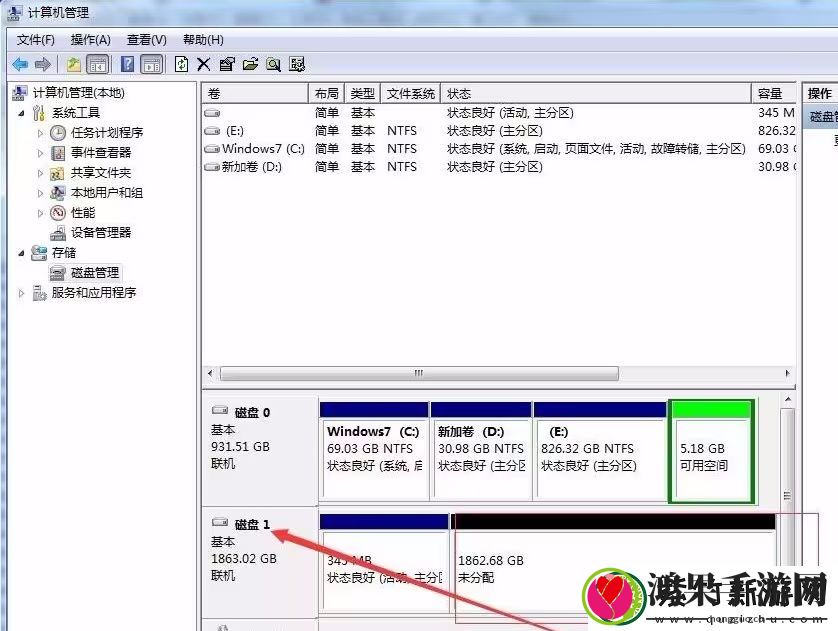Click the 共享文件夹 icon
This screenshot has height=631, width=838.
pyautogui.click(x=57, y=173)
